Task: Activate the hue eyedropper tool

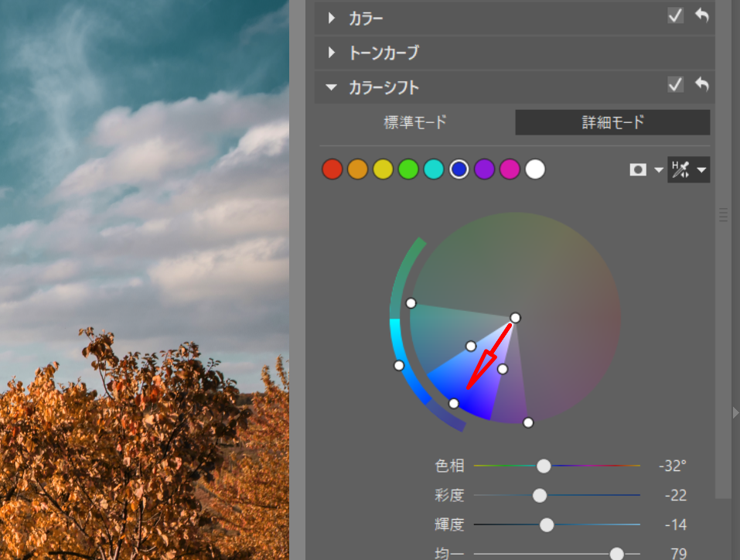Action: (680, 169)
